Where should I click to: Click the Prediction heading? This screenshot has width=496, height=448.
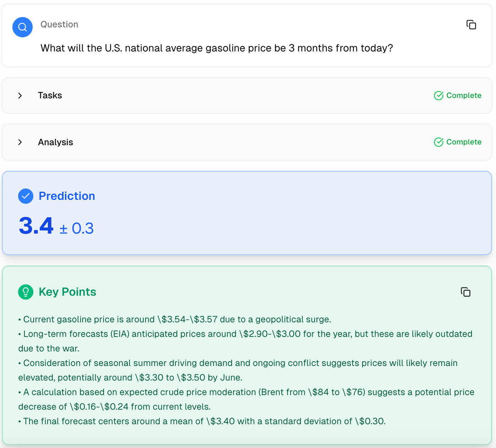click(67, 196)
